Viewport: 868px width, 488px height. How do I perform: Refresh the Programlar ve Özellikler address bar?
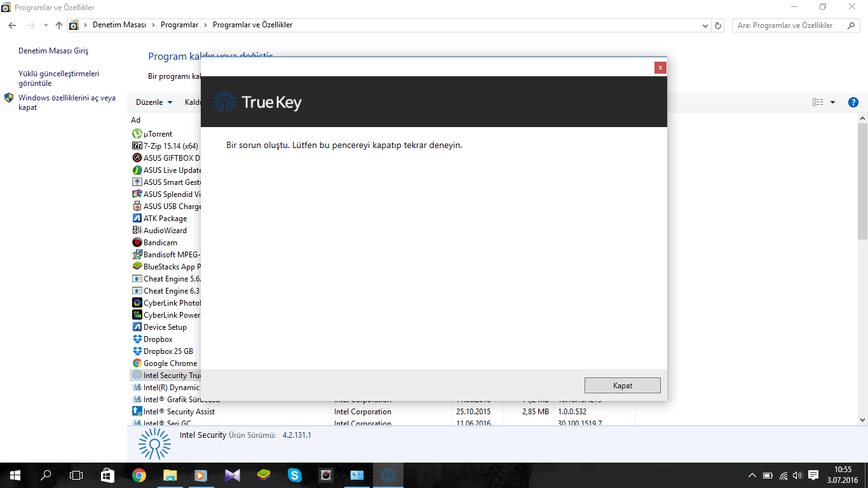pos(719,25)
